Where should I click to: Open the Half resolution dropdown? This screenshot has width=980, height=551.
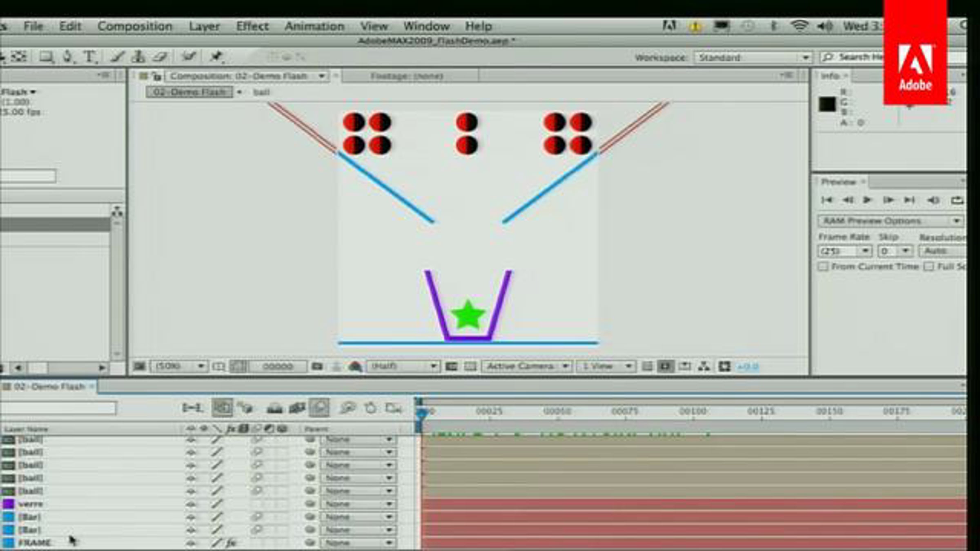pyautogui.click(x=403, y=366)
